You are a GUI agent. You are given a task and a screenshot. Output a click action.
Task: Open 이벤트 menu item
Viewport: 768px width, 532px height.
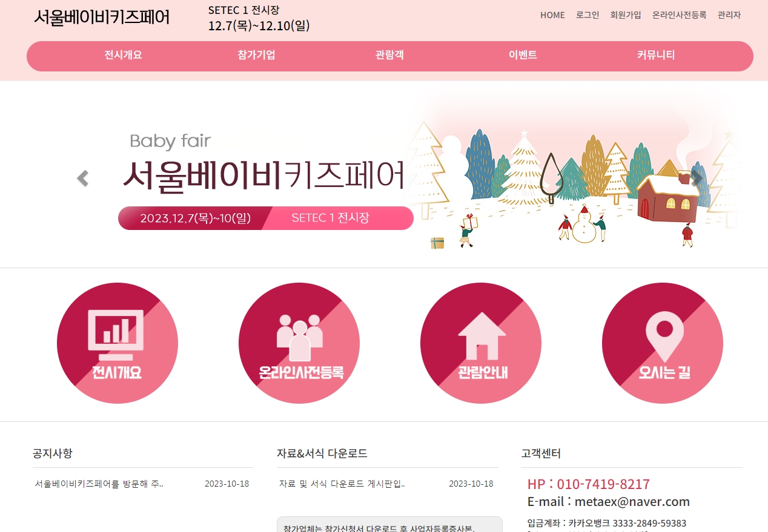coord(523,55)
